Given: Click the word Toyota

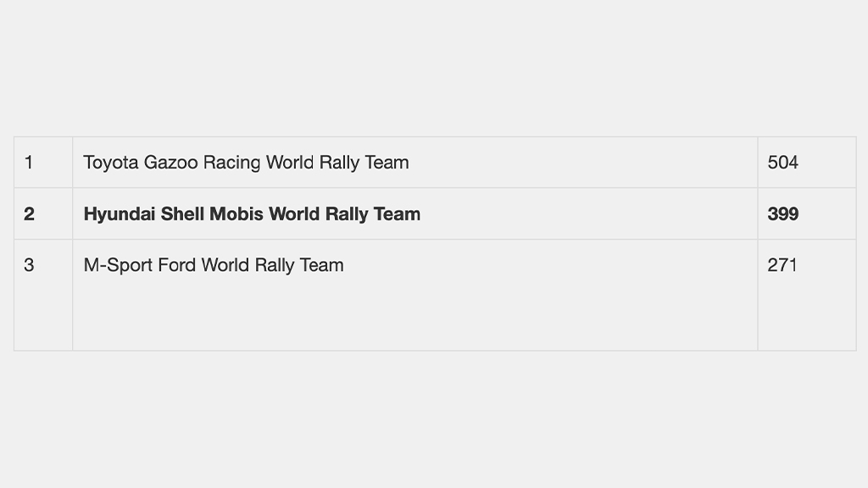Looking at the screenshot, I should click(x=111, y=163).
